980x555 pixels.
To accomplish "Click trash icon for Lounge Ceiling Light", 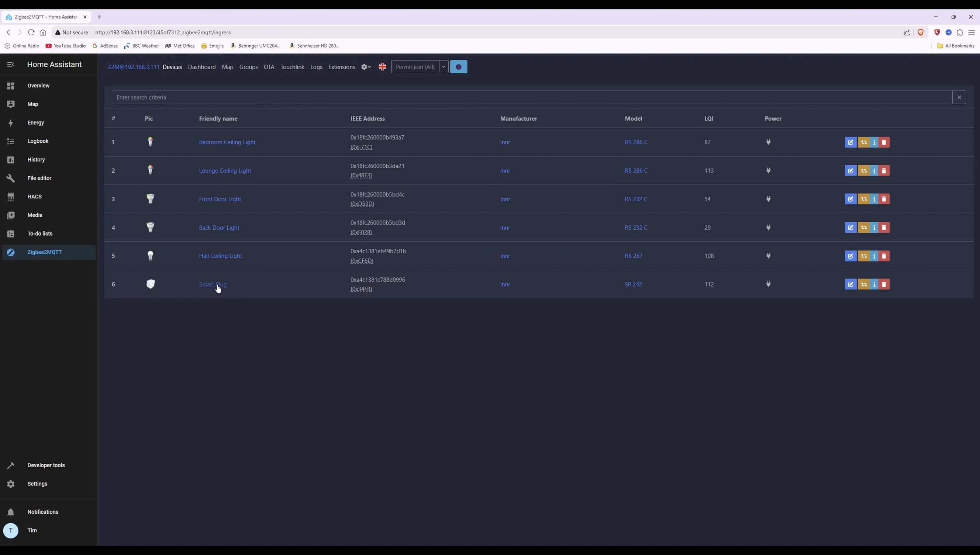I will pos(884,171).
